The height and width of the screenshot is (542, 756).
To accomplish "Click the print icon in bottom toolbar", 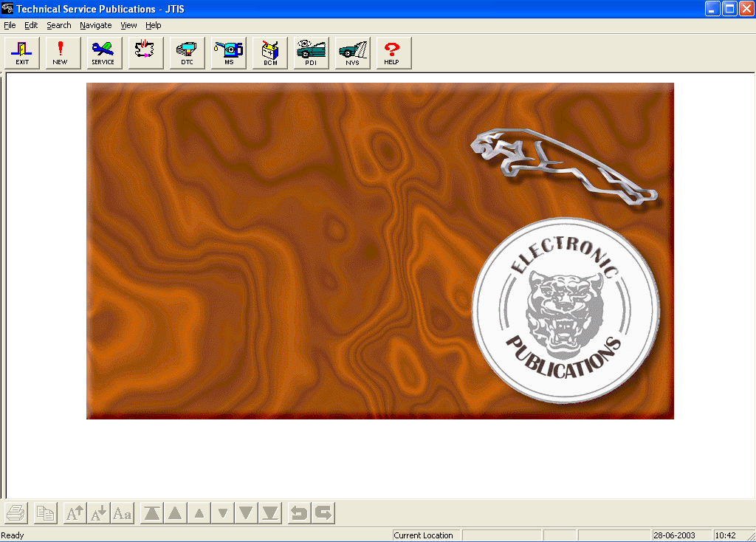I will 16,513.
